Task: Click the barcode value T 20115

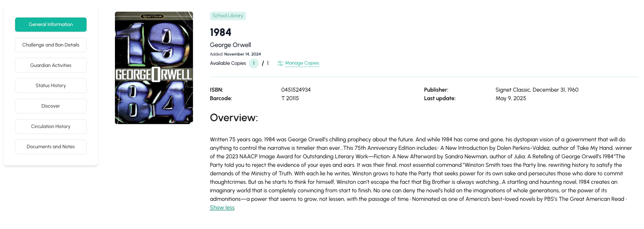Action: pos(290,98)
